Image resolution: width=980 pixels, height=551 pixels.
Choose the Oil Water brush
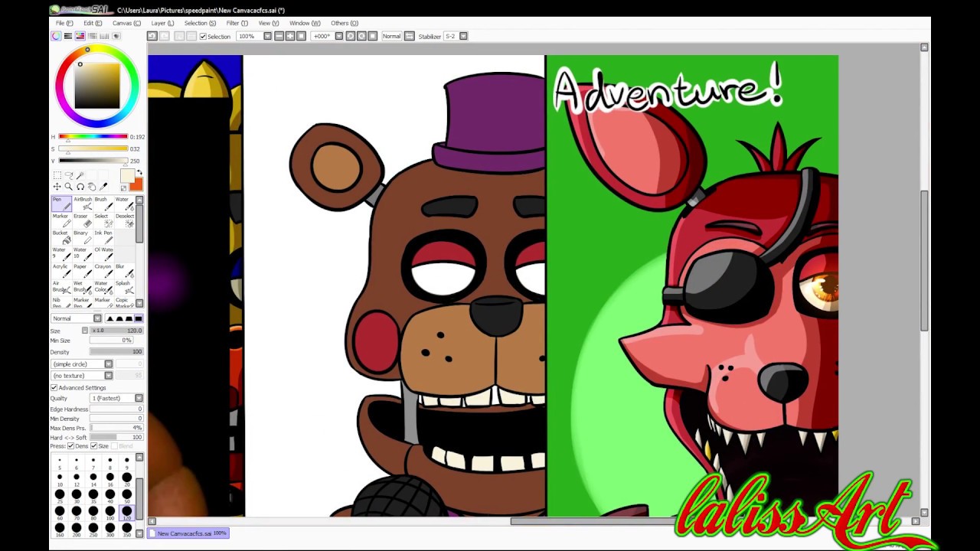[103, 255]
